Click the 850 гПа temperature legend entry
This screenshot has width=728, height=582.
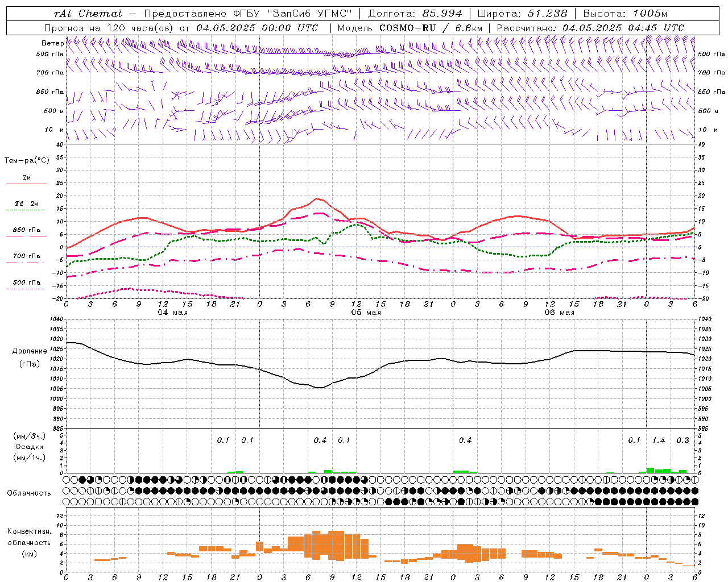[x=27, y=230]
